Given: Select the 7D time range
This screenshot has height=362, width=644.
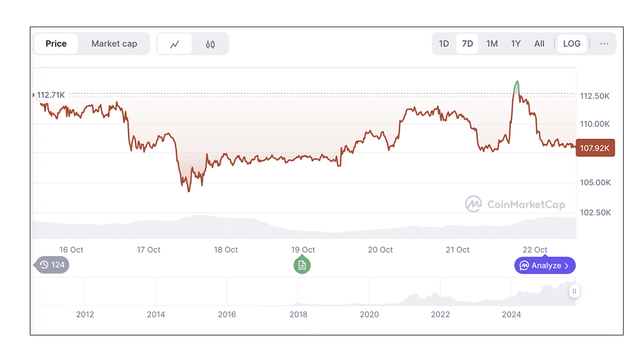Looking at the screenshot, I should click(467, 44).
